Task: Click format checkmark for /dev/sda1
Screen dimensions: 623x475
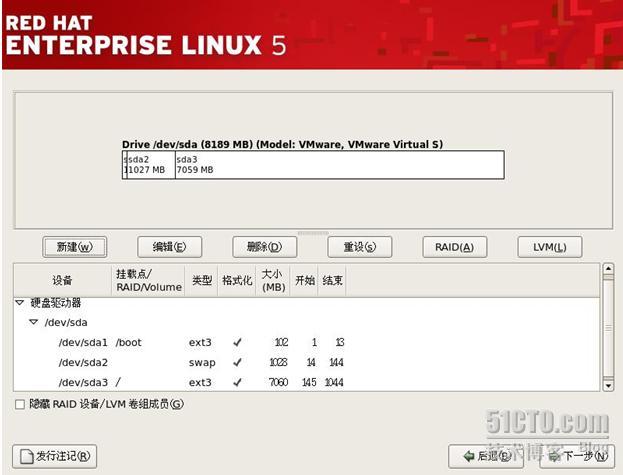Action: click(x=237, y=342)
